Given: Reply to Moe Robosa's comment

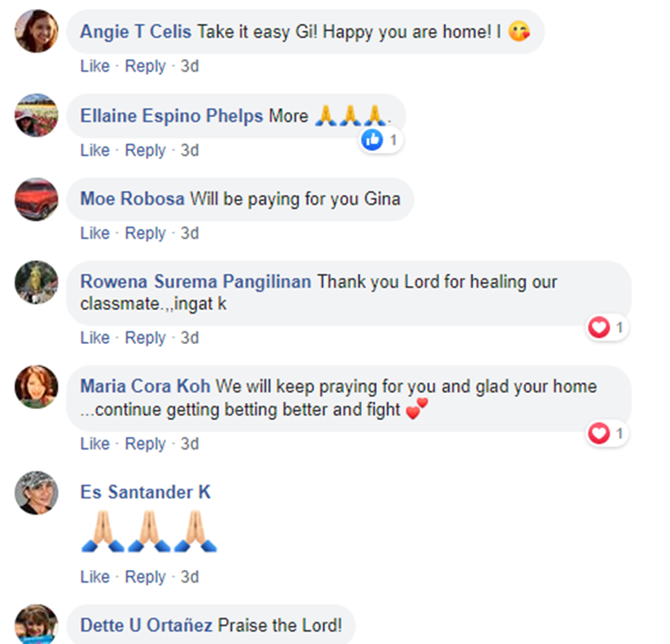Looking at the screenshot, I should 145,233.
